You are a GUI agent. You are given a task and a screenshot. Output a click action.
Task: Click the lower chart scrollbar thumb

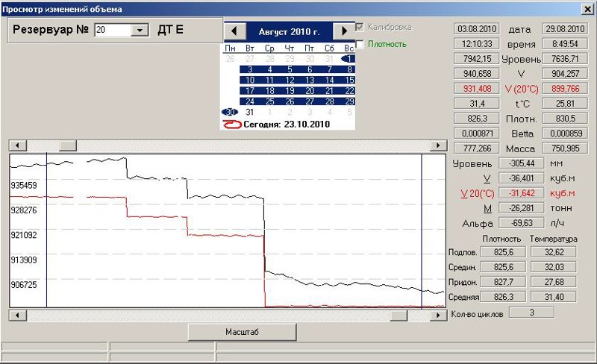pos(399,316)
